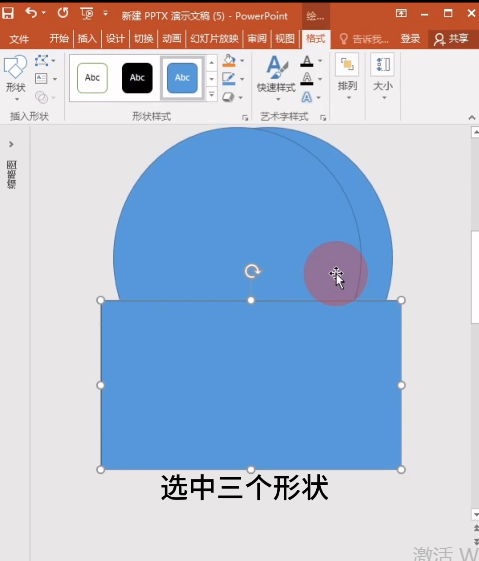Click the 登录 button
The height and width of the screenshot is (561, 479).
point(410,39)
